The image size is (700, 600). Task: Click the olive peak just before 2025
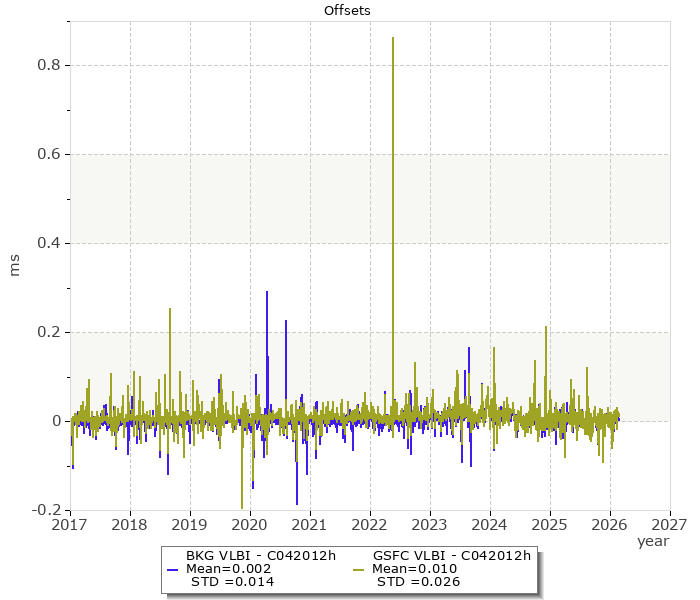point(546,327)
